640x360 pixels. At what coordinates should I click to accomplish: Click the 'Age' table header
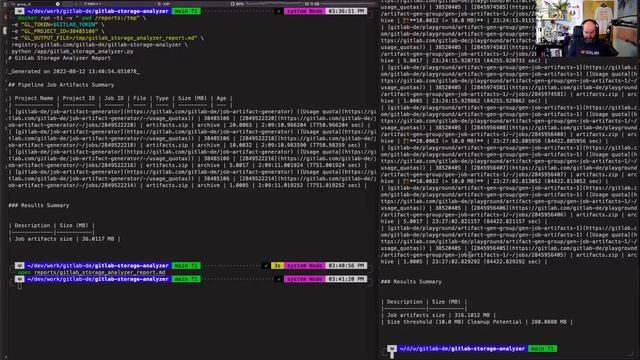click(x=221, y=98)
